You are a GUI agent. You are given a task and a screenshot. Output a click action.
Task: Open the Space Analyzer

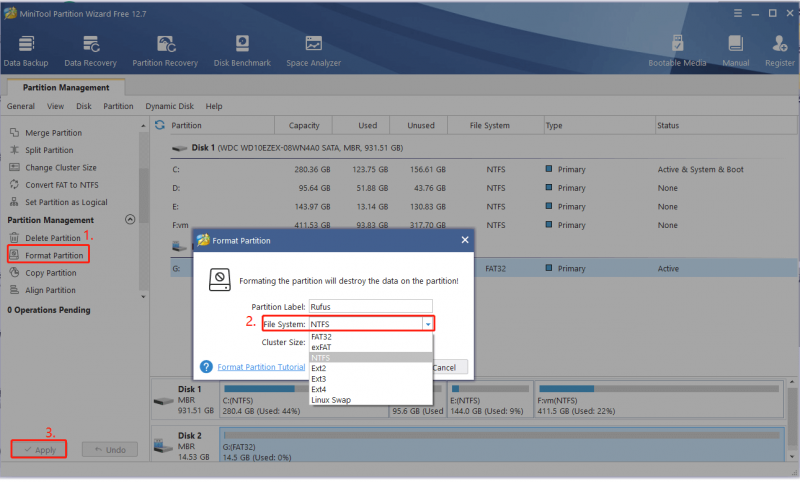(x=313, y=51)
